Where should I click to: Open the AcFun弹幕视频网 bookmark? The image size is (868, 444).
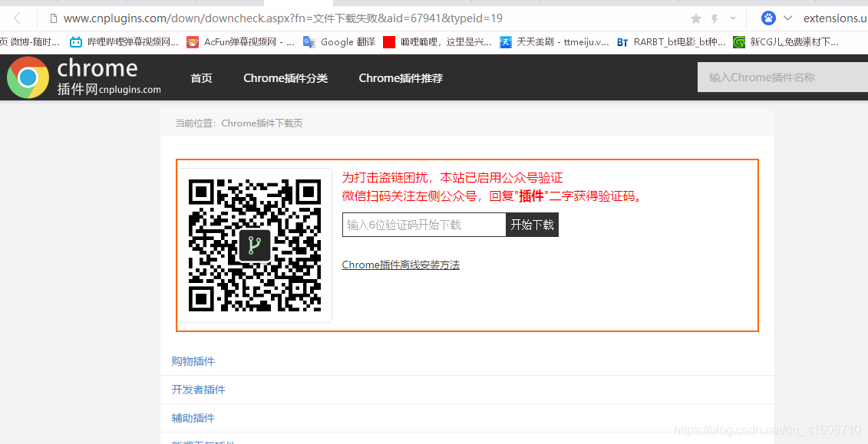click(x=240, y=41)
